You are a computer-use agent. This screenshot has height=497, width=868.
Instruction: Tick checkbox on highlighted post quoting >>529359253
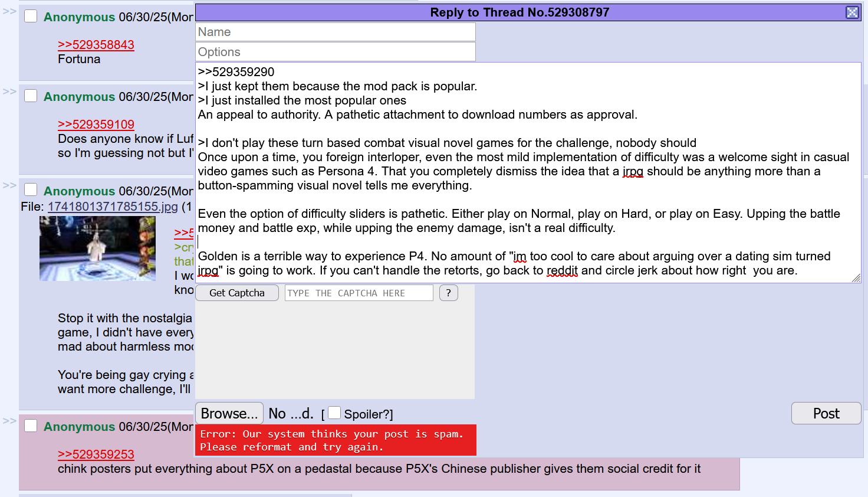31,426
